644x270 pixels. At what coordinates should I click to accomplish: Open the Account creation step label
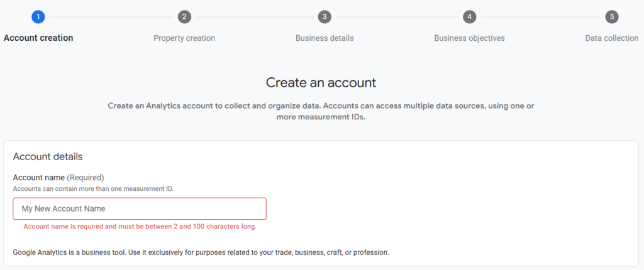tap(38, 38)
